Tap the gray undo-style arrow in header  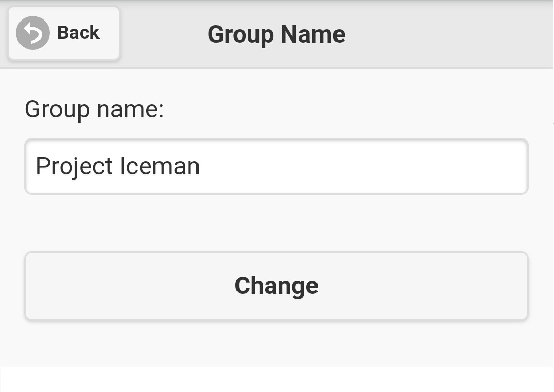pyautogui.click(x=33, y=33)
